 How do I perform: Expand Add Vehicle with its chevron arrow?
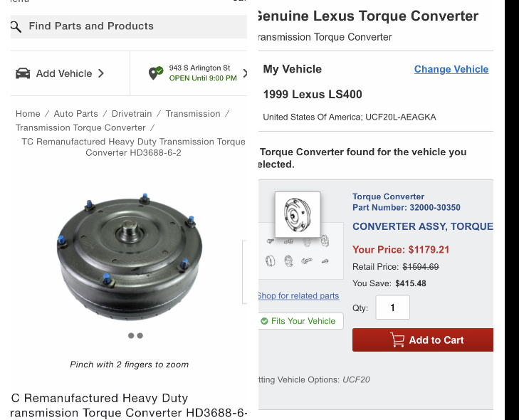coord(101,73)
